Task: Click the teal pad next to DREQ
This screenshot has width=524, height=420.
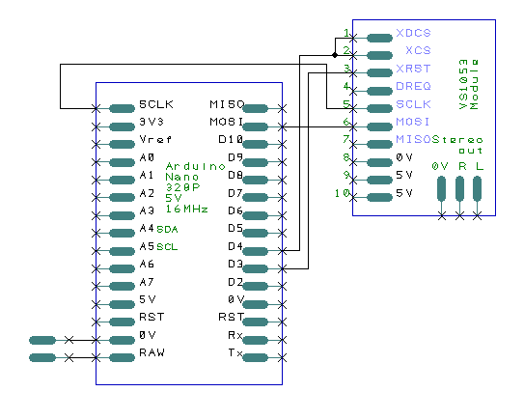Action: (x=379, y=91)
